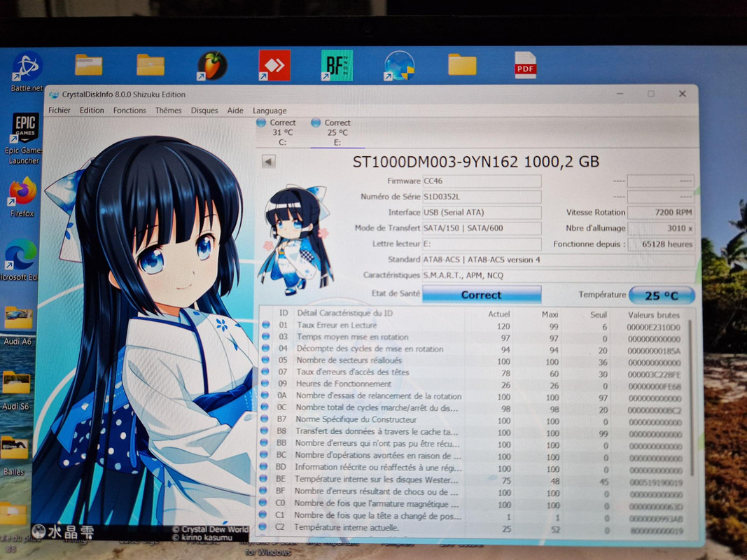Viewport: 747px width, 560px height.
Task: Open the Aide menu
Action: [x=235, y=110]
